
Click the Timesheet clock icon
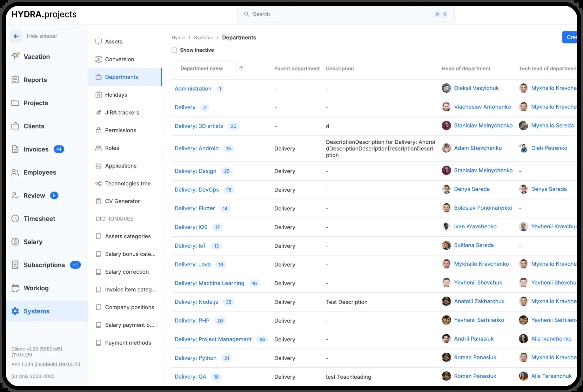point(15,219)
